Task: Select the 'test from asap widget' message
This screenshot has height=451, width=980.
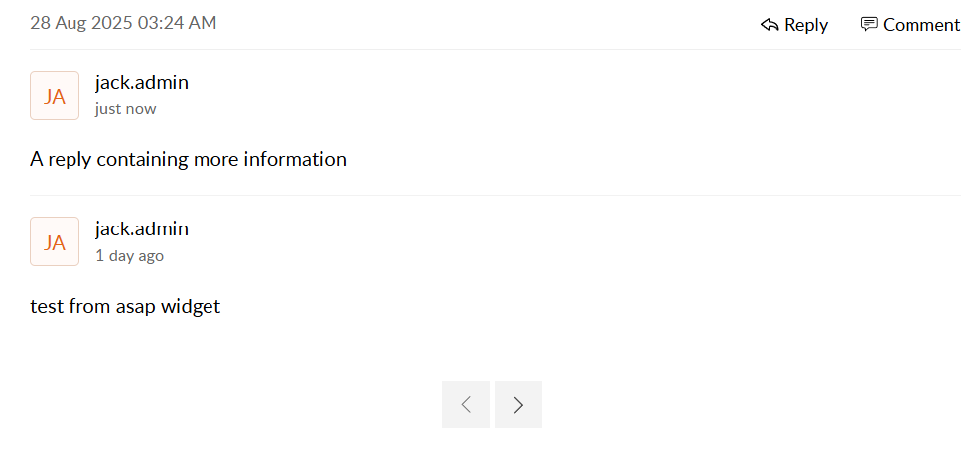Action: tap(125, 306)
